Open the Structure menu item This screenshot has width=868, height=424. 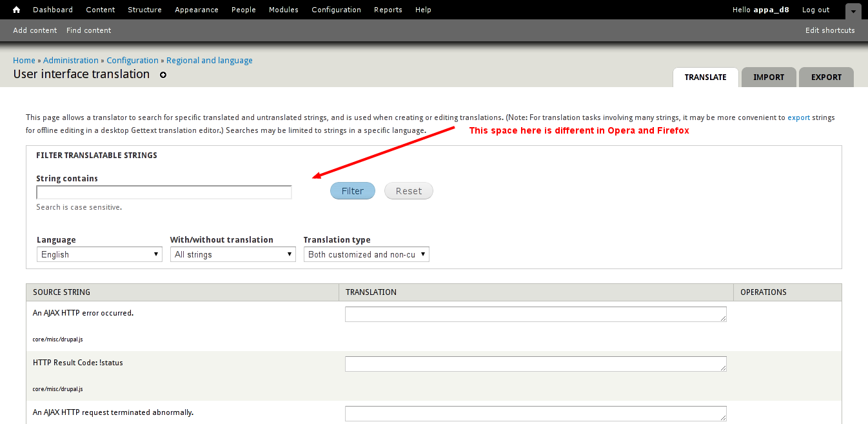144,10
